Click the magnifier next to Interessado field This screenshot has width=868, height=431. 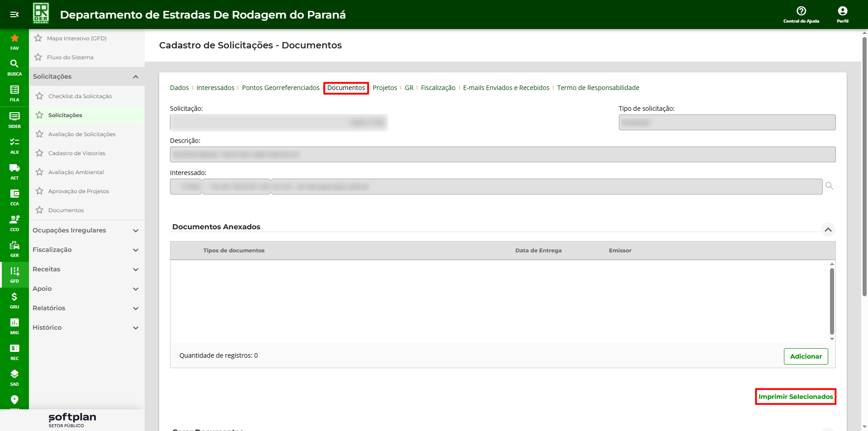(829, 186)
